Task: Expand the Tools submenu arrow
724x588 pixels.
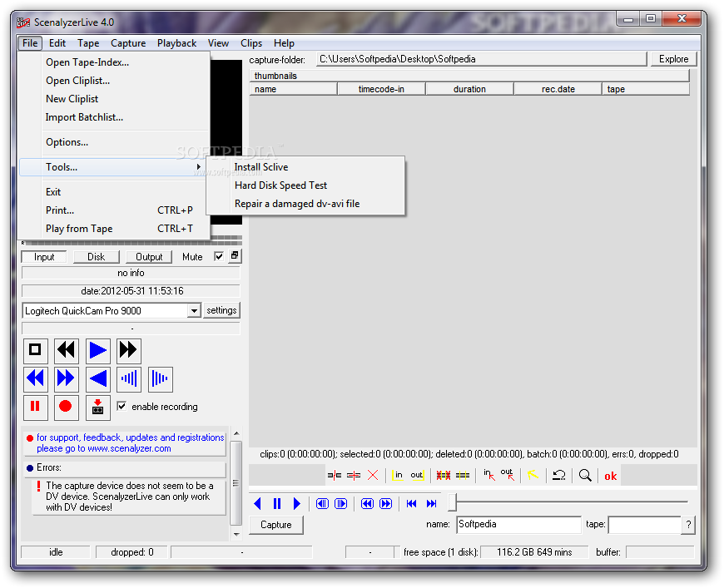Action: [199, 166]
